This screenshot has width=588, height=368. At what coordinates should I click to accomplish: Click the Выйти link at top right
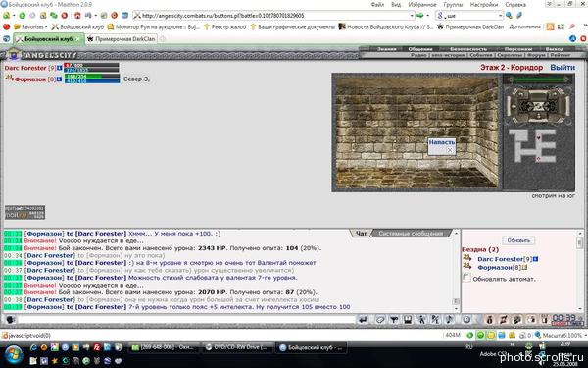[563, 67]
